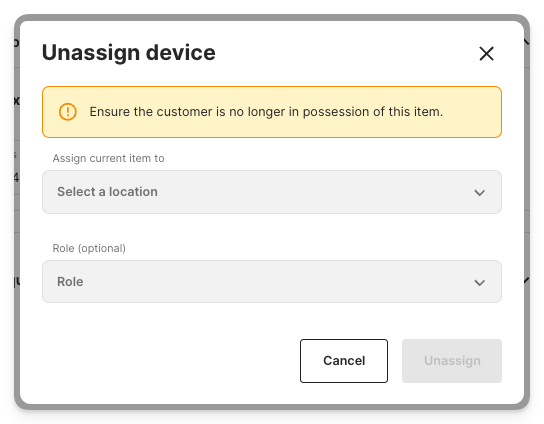Click the partially hidden chevron behind dialog top-right

point(527,42)
